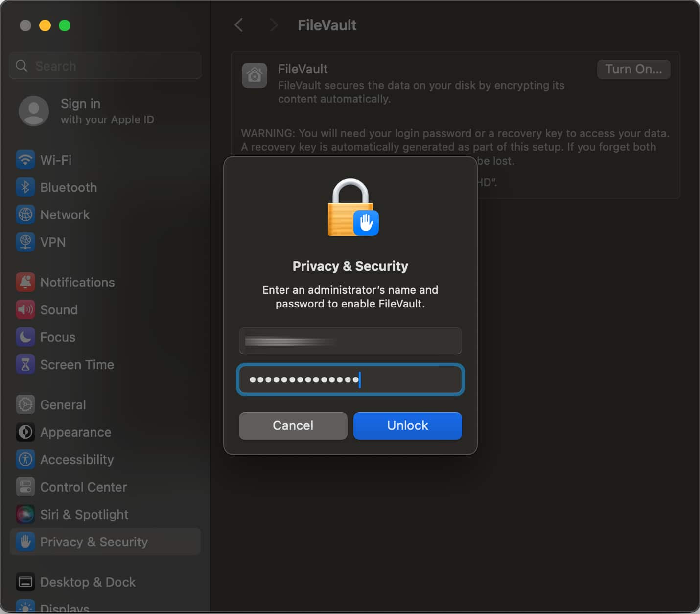Click the Privacy & Security hand icon
The image size is (700, 614).
[25, 542]
